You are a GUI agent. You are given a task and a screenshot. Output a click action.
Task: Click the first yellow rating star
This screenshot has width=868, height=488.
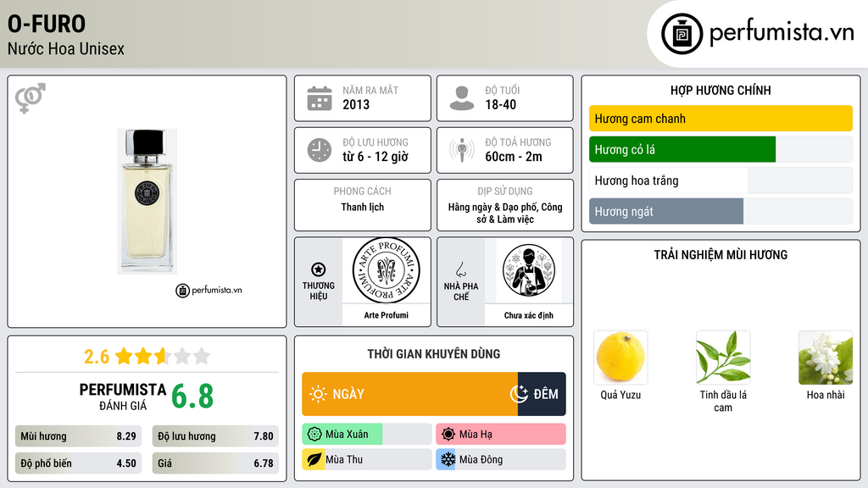[x=124, y=356]
